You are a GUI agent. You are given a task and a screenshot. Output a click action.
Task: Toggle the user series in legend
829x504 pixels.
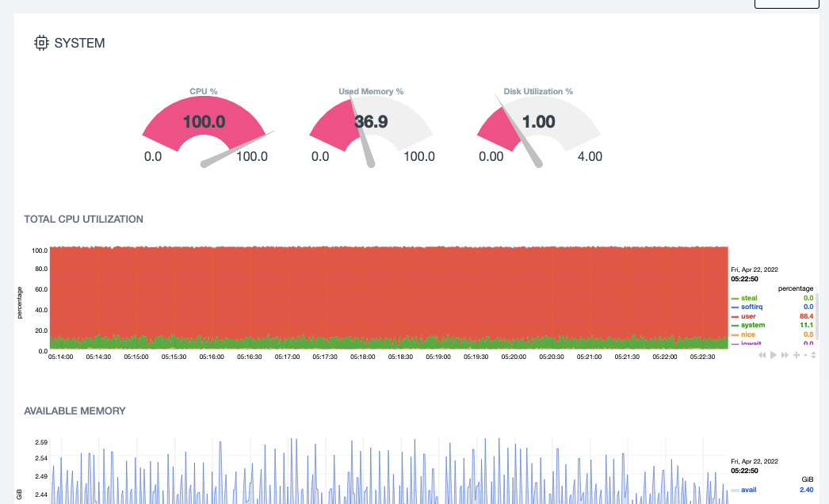point(748,316)
